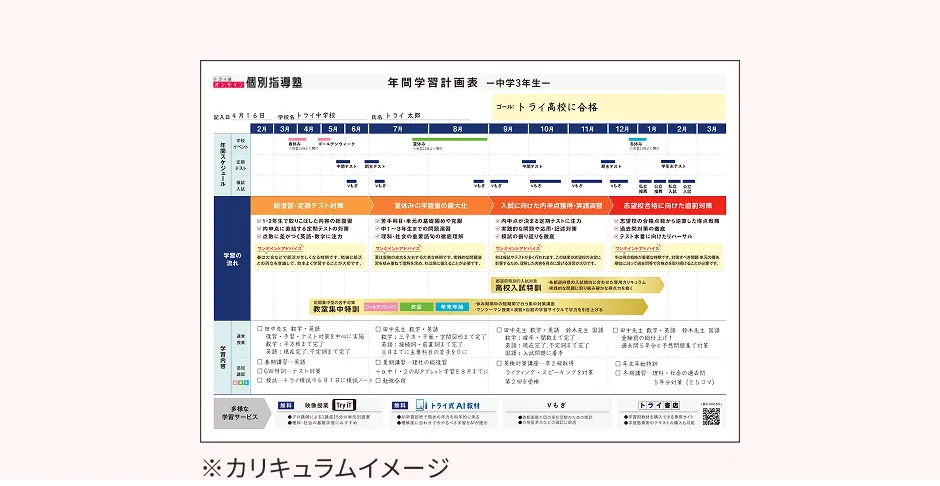Click the 高校入試特訓 gold banner
Viewport: 940px width, 486px height.
577,285
